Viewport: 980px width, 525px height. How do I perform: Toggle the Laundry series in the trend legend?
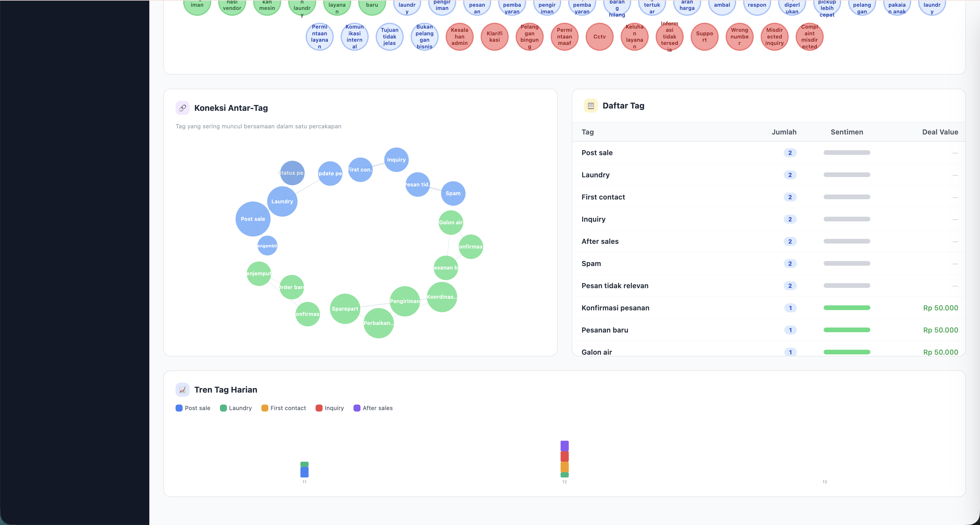point(236,408)
